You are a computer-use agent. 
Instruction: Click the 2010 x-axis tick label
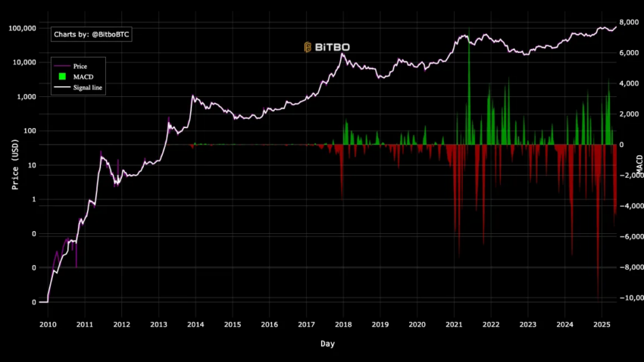click(48, 325)
